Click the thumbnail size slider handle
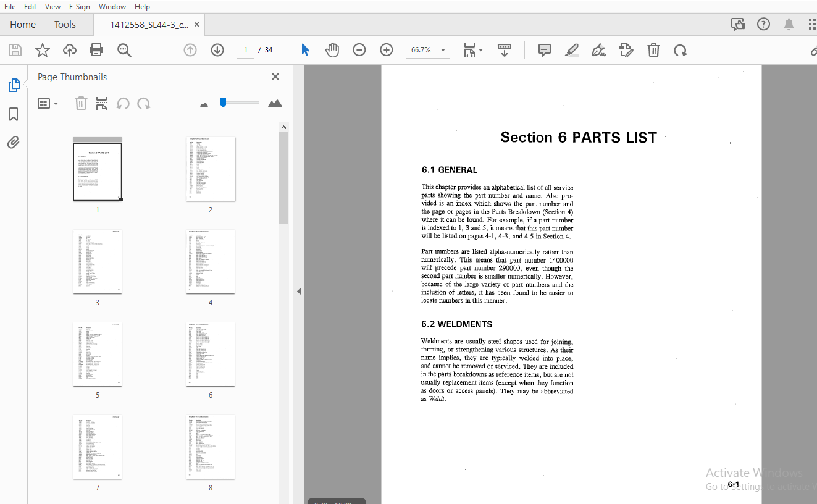The height and width of the screenshot is (504, 817). tap(224, 103)
